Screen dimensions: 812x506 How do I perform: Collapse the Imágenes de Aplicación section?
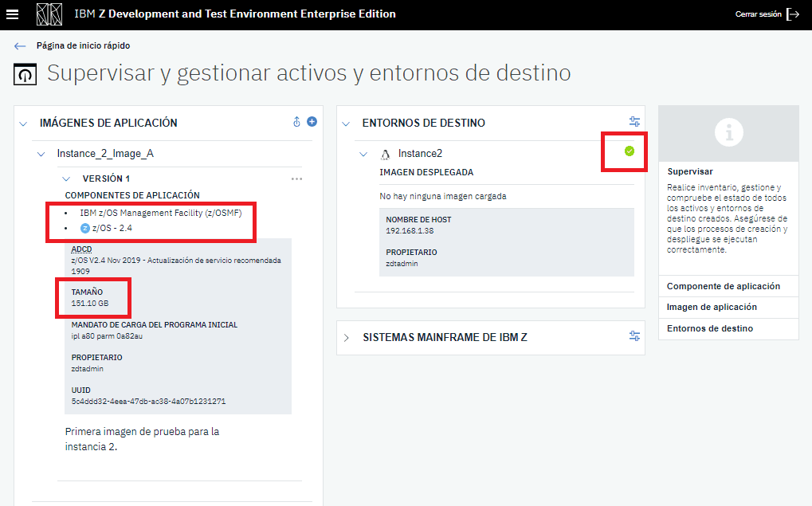pos(22,124)
